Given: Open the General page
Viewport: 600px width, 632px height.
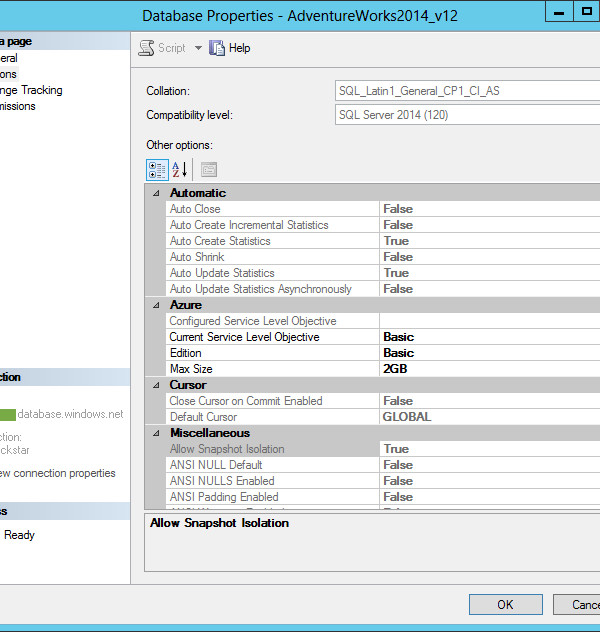Looking at the screenshot, I should (9, 58).
